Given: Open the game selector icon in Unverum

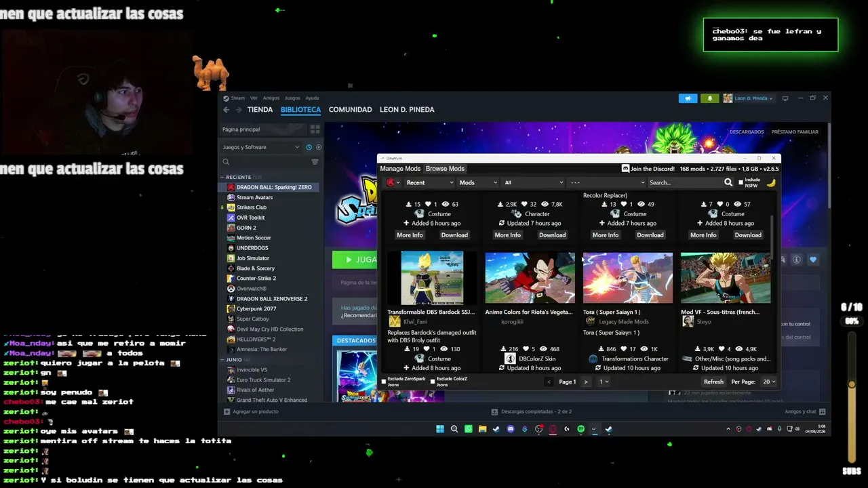Looking at the screenshot, I should click(x=391, y=182).
